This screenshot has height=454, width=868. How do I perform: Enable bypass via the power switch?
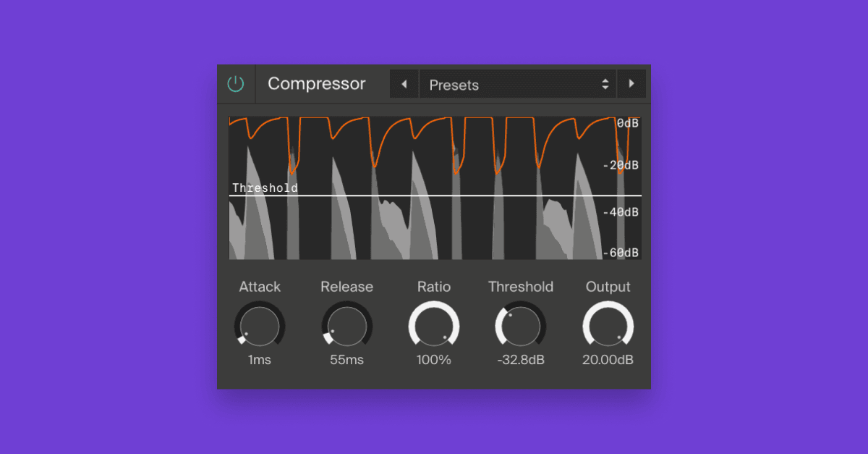point(236,83)
